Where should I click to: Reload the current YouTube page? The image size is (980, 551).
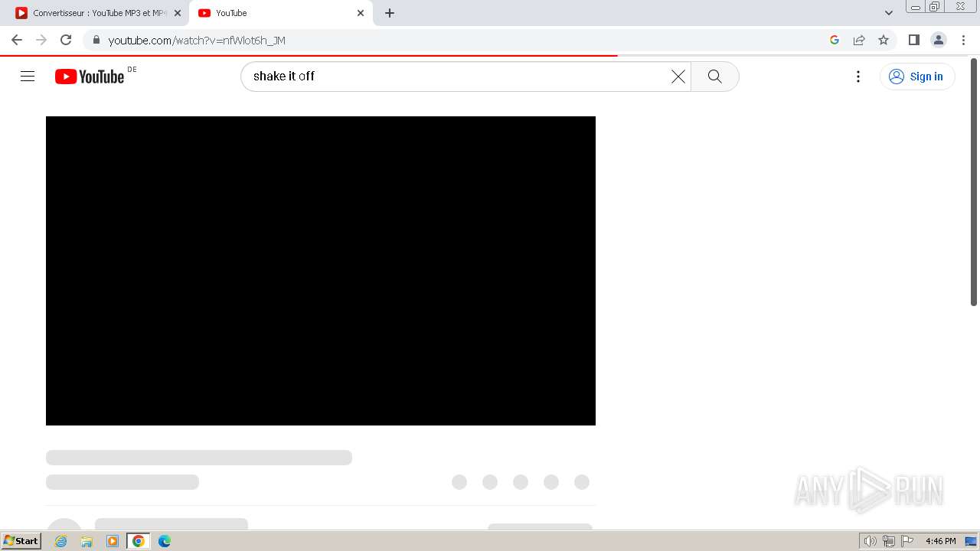click(x=66, y=40)
